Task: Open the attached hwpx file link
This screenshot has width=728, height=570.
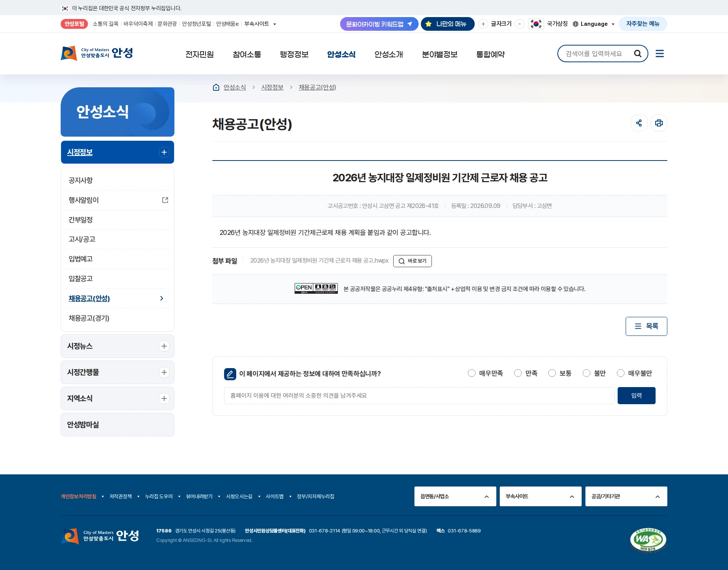Action: point(319,260)
